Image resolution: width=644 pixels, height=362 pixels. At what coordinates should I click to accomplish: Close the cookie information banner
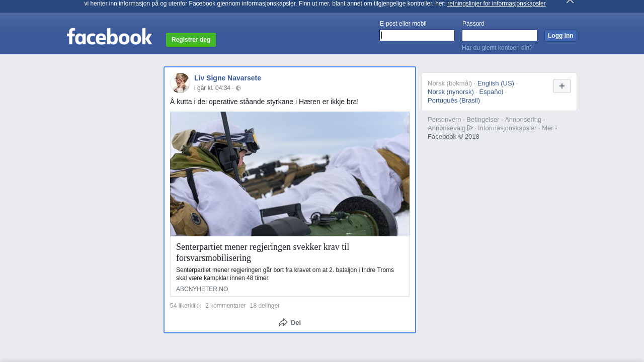coord(570,2)
